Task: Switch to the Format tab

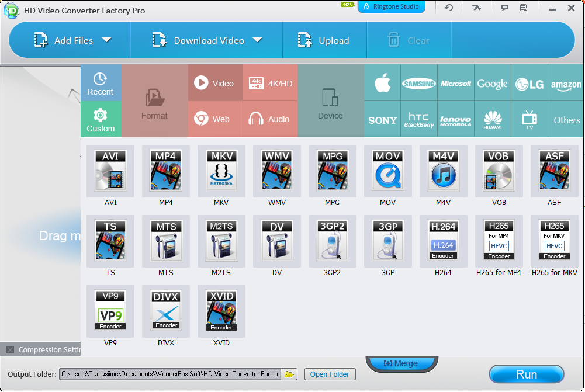Action: [154, 100]
